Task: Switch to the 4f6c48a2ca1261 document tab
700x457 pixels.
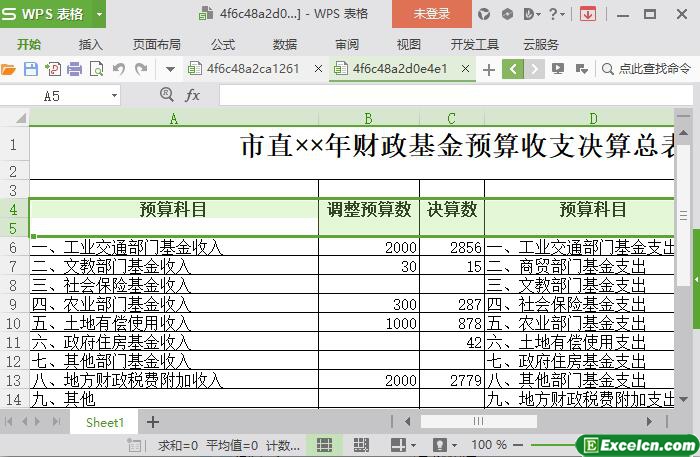Action: click(x=252, y=69)
